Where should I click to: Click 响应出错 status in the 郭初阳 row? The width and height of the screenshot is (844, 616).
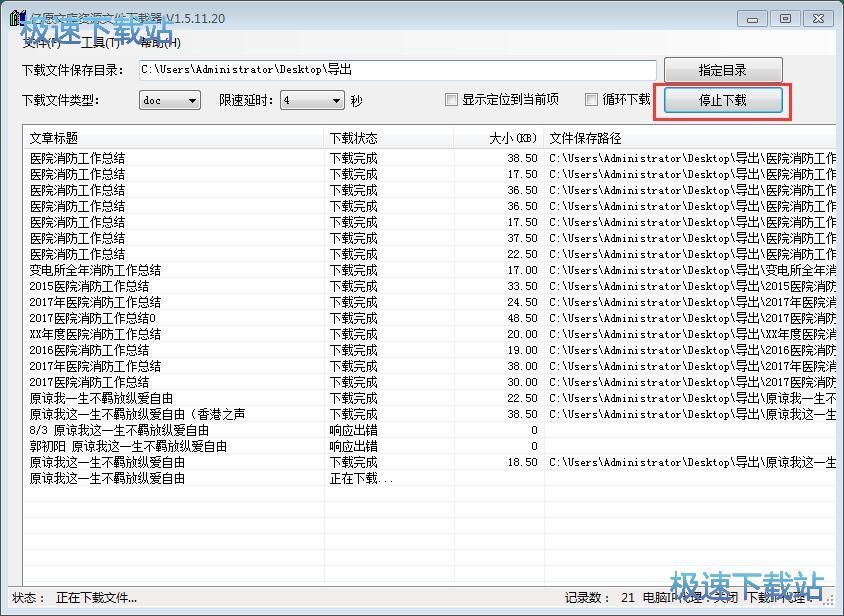click(x=353, y=446)
